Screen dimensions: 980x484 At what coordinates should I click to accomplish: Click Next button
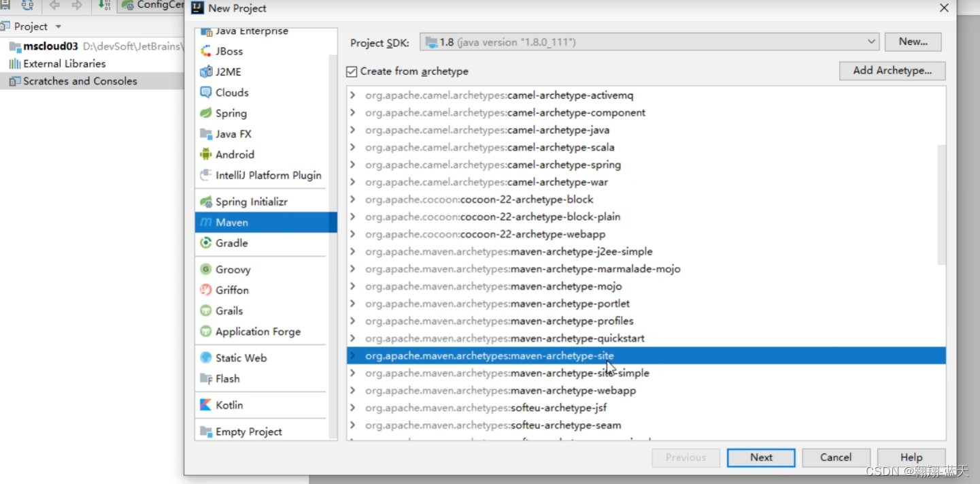[761, 457]
